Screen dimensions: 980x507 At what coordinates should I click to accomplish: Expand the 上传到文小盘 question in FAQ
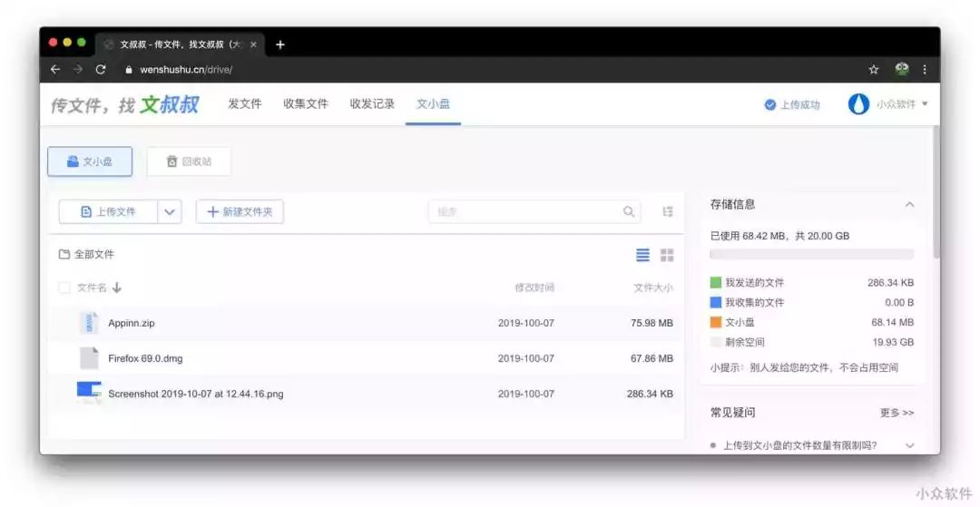[909, 445]
